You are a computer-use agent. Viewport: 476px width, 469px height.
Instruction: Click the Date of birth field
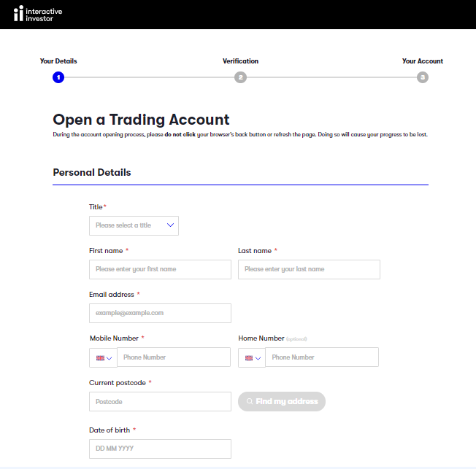160,449
